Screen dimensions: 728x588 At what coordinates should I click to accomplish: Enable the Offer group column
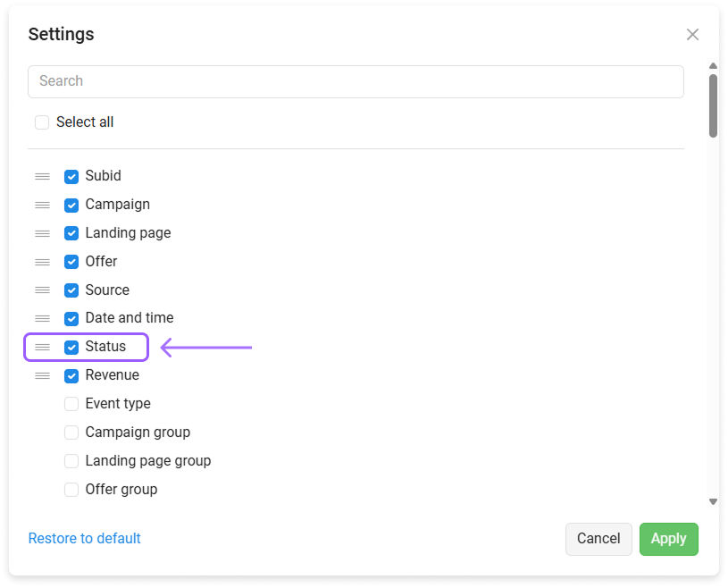pyautogui.click(x=71, y=490)
